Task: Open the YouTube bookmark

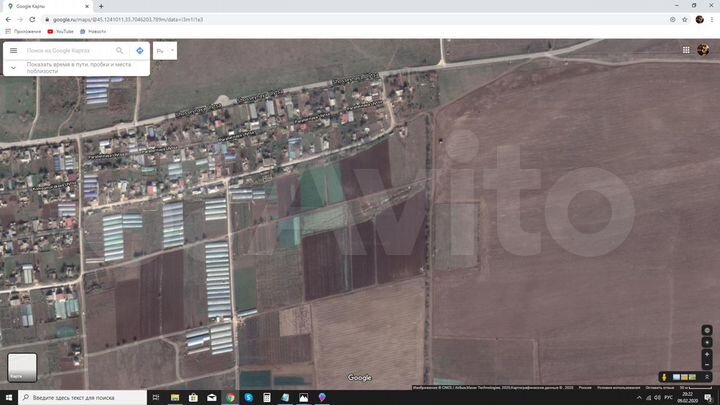Action: tap(61, 32)
